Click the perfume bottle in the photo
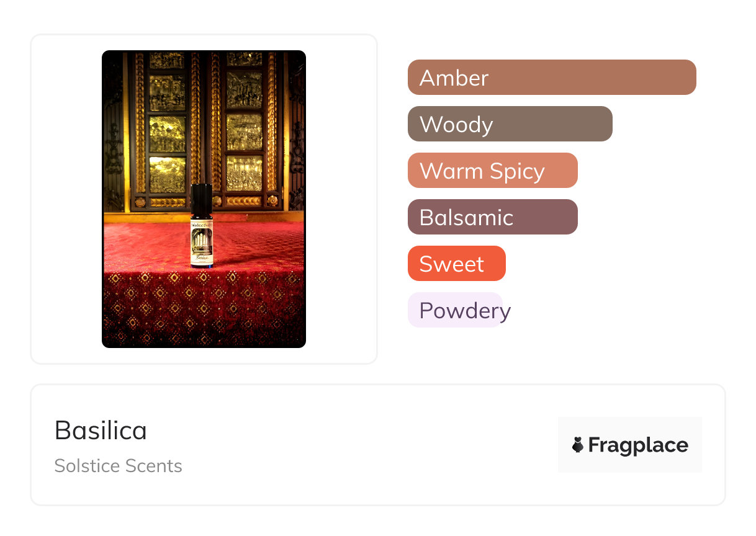 (x=202, y=230)
